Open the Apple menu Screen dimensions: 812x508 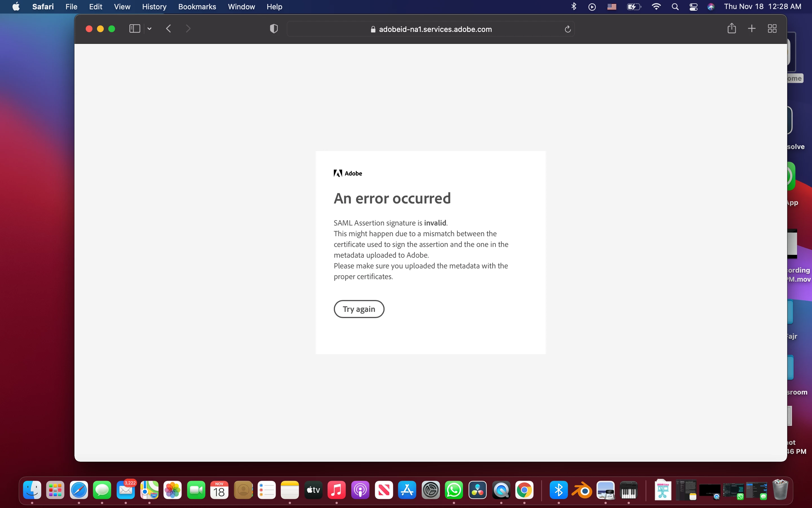pyautogui.click(x=16, y=7)
